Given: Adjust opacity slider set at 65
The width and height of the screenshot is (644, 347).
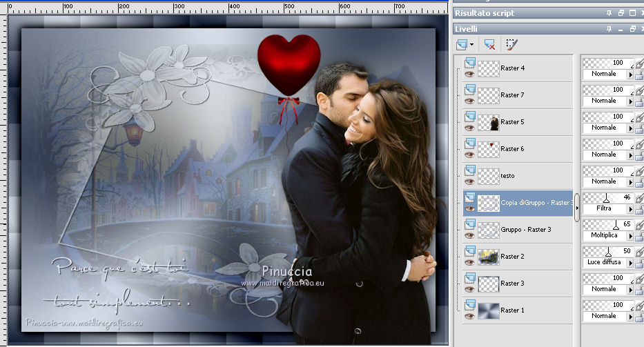Looking at the screenshot, I should pos(616,225).
